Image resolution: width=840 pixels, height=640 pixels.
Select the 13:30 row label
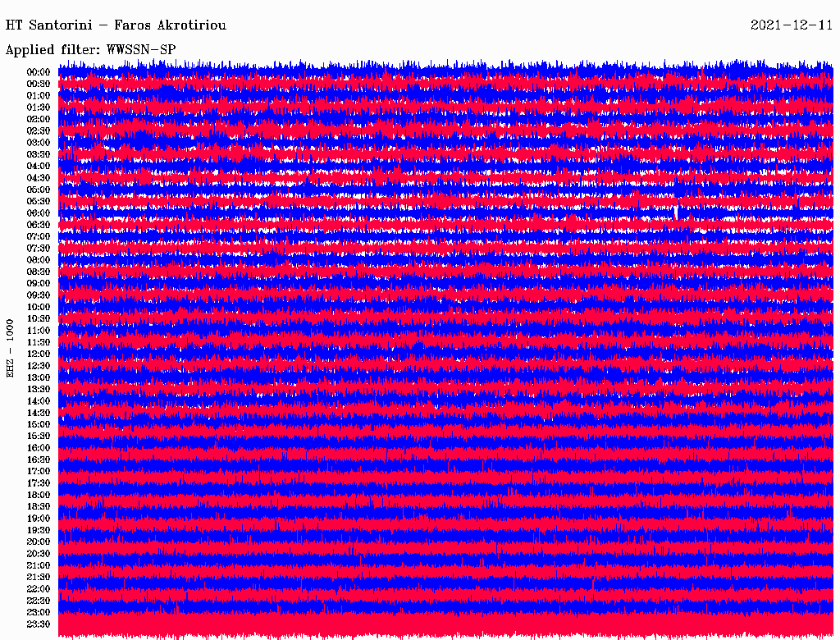39,389
